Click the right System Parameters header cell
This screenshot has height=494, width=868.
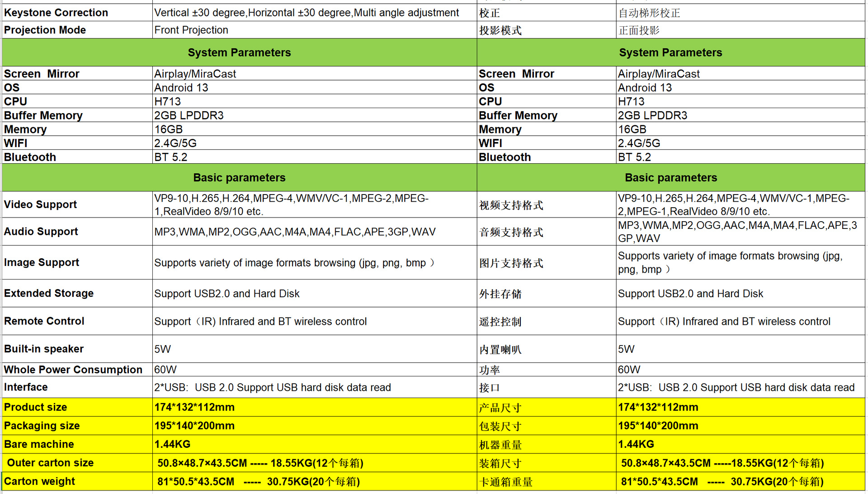tap(670, 52)
